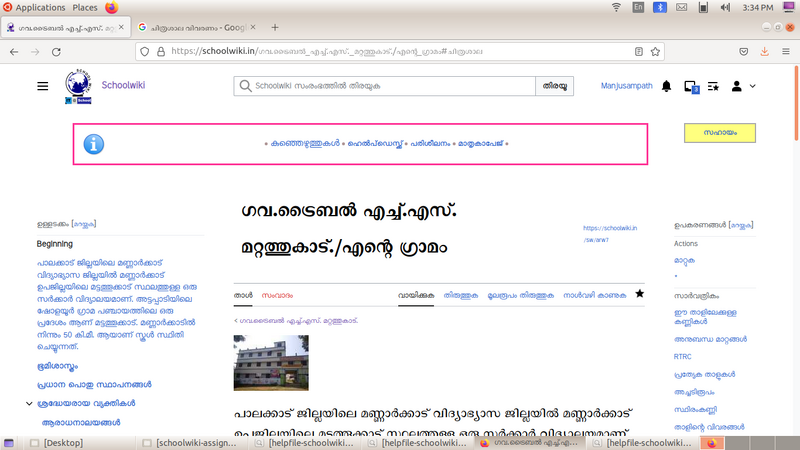Open the notifications bell icon
Image resolution: width=800 pixels, height=450 pixels.
666,86
